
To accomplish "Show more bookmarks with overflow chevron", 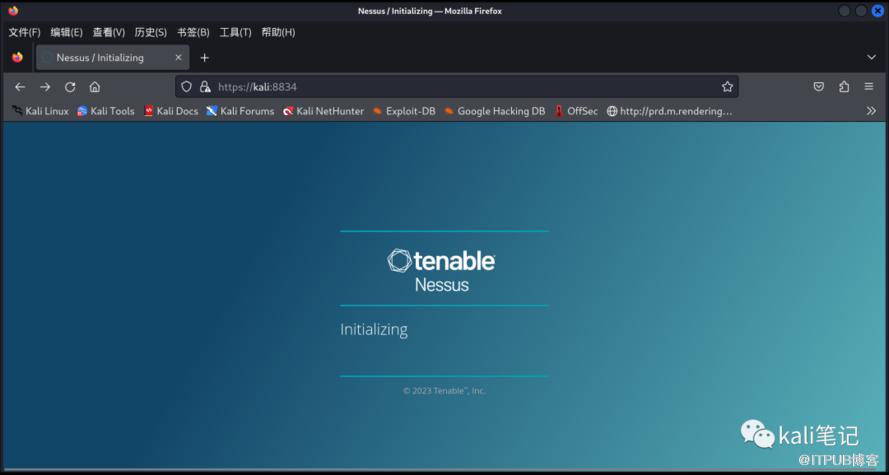I will click(871, 111).
